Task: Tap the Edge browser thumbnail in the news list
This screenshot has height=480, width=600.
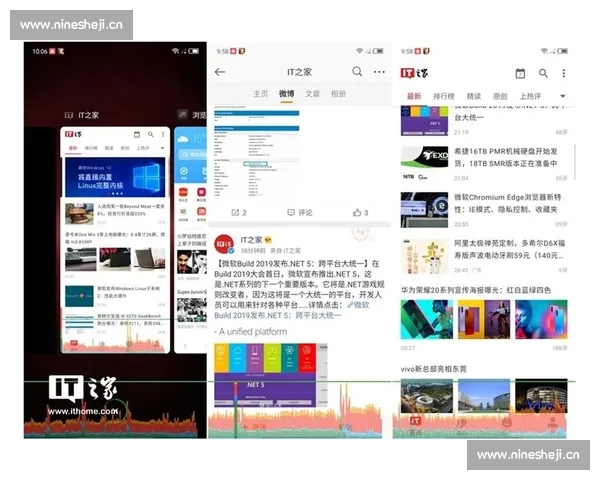Action: (424, 209)
